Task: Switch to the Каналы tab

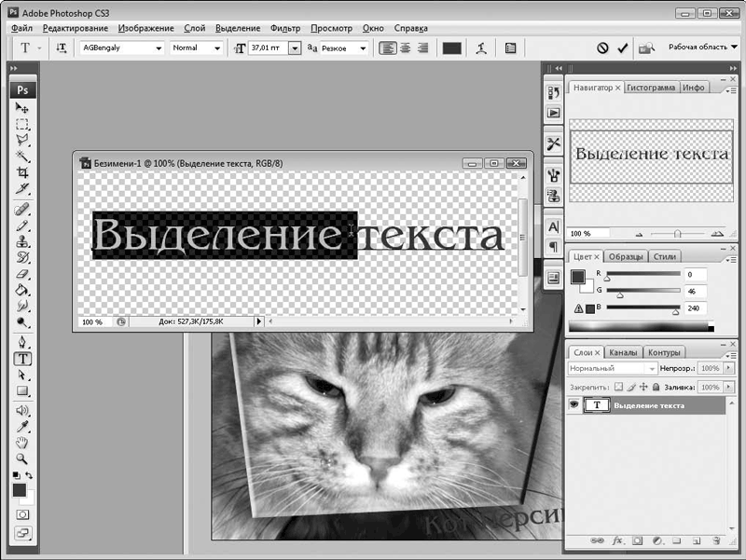Action: [623, 352]
